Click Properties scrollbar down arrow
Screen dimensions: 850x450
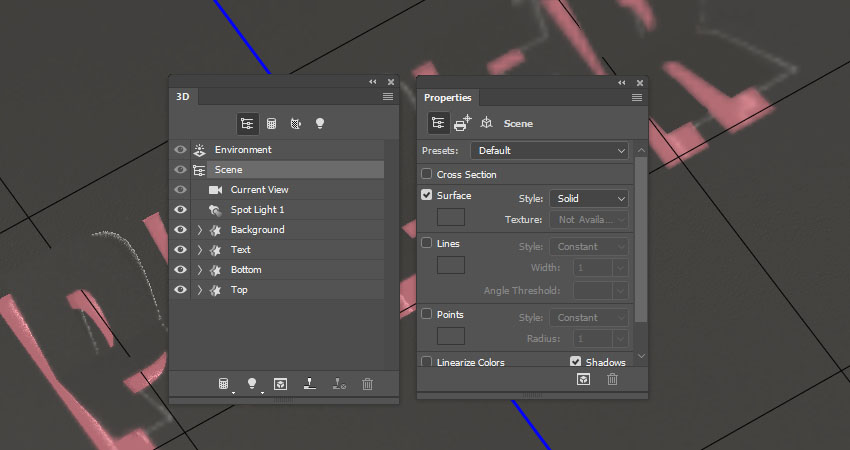(641, 356)
